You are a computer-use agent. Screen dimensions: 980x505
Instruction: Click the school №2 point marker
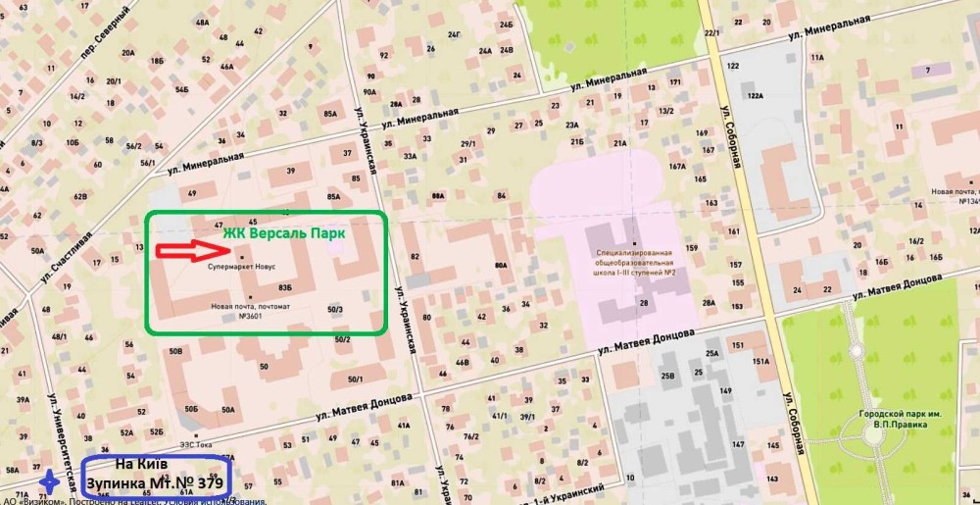tap(634, 244)
